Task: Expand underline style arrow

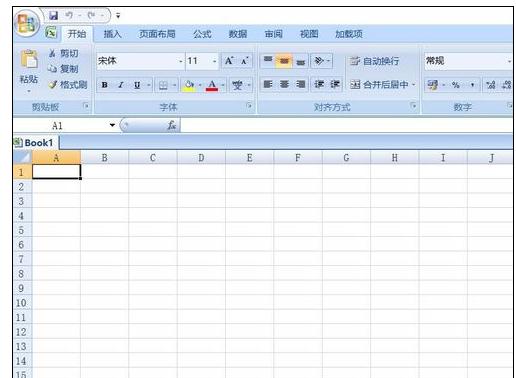Action: 149,85
